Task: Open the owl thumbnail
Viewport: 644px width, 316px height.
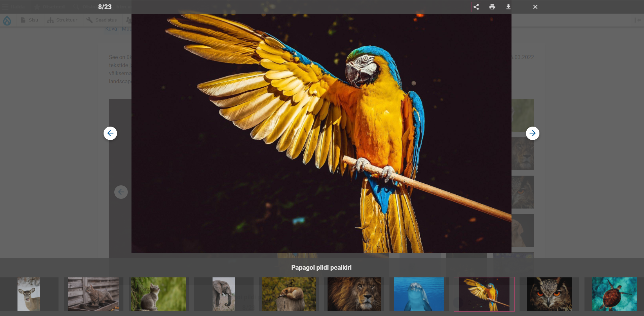Action: pyautogui.click(x=549, y=294)
